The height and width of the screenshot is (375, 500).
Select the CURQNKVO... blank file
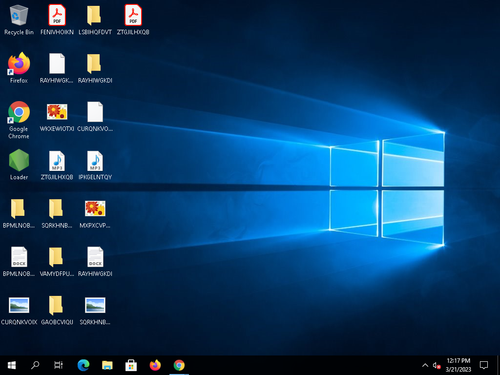(95, 112)
